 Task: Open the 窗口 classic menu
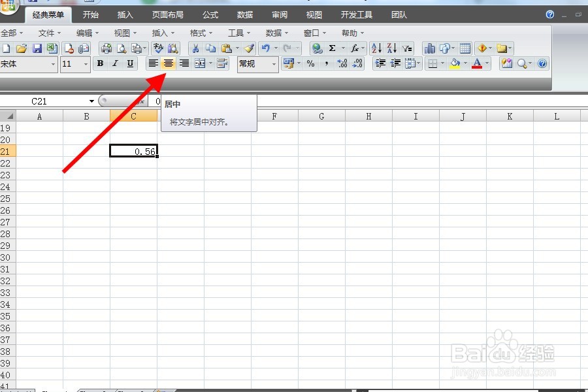tap(315, 33)
